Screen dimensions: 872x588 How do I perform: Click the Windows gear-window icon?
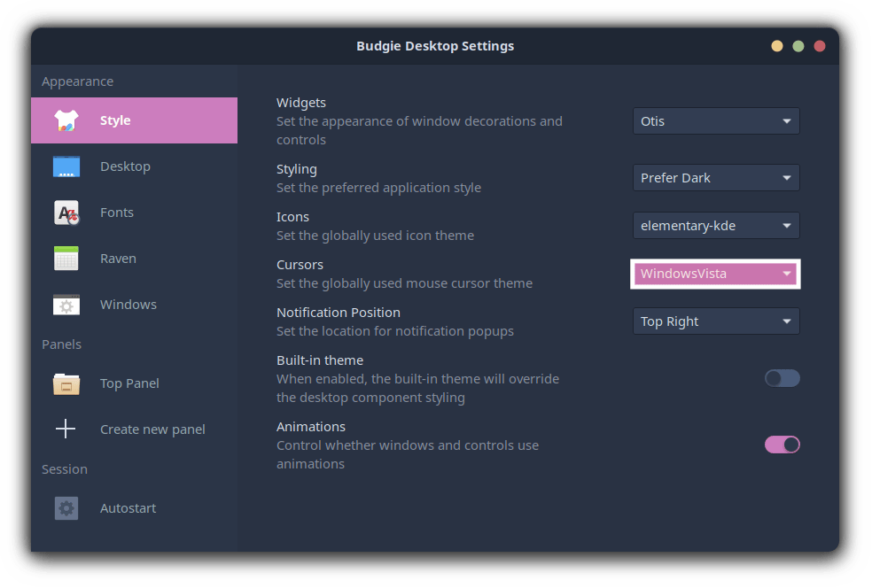pyautogui.click(x=66, y=305)
